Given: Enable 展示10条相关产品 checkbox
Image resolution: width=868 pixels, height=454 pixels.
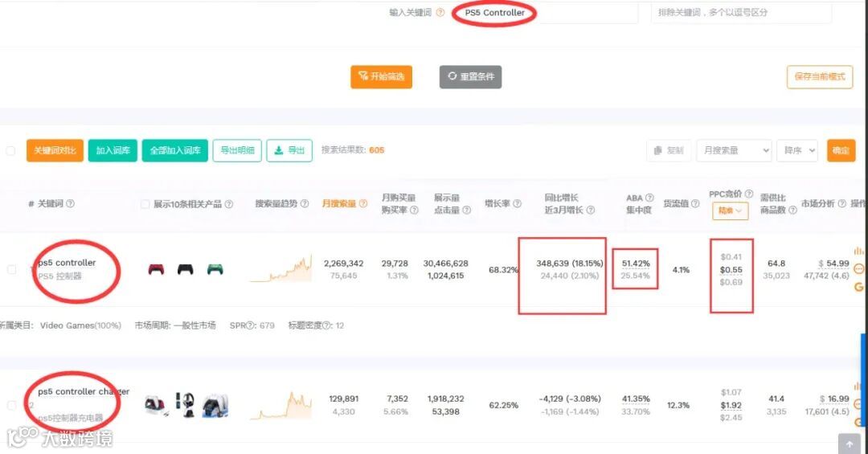Looking at the screenshot, I should tap(145, 204).
